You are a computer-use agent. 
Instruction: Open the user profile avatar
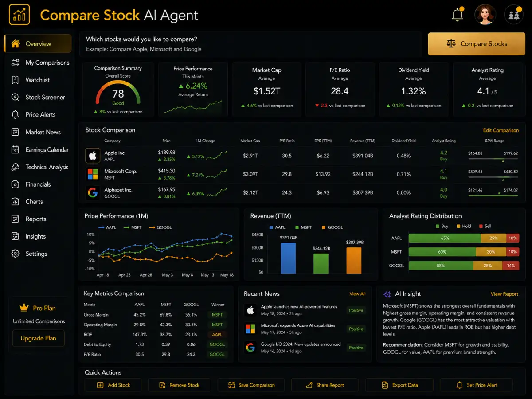coord(485,15)
